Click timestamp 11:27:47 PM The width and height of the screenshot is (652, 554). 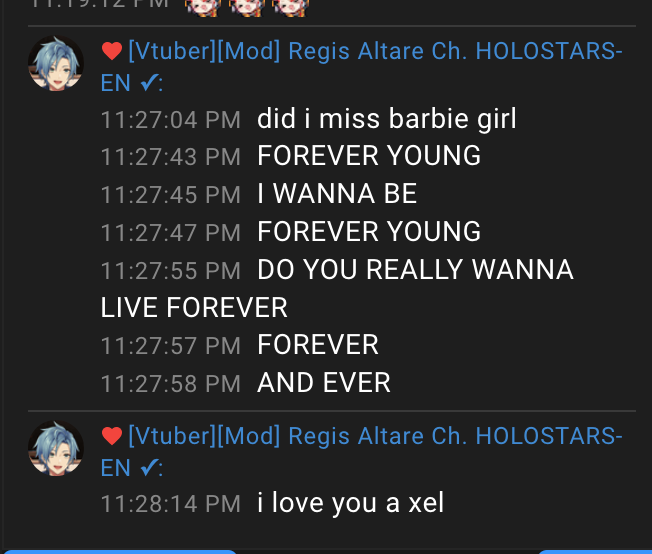[x=171, y=232]
